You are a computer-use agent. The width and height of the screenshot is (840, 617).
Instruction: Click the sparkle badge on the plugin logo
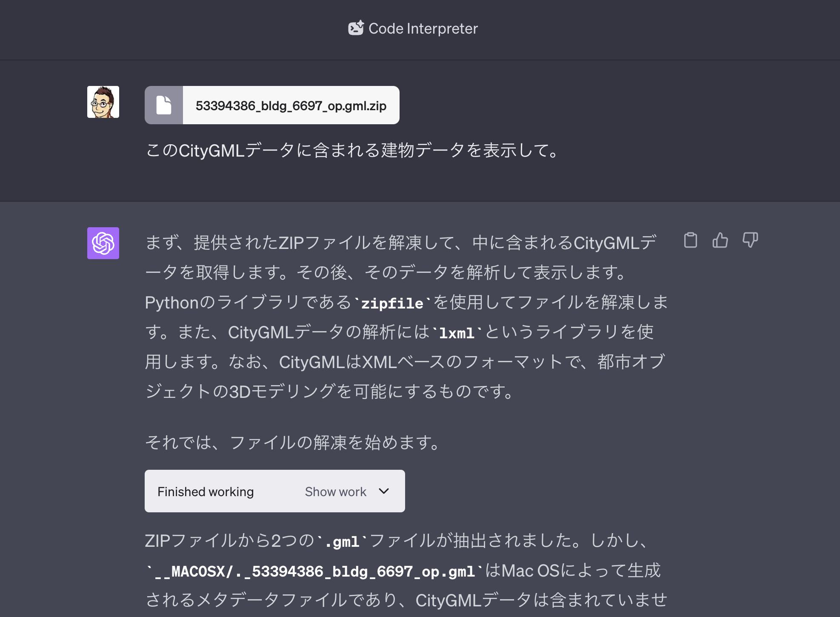click(361, 23)
